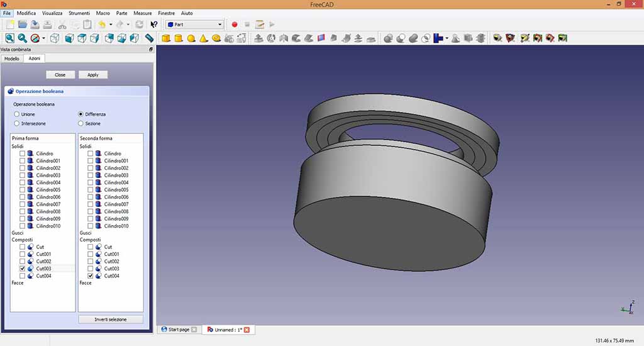Select the Unione radio button

click(x=17, y=114)
